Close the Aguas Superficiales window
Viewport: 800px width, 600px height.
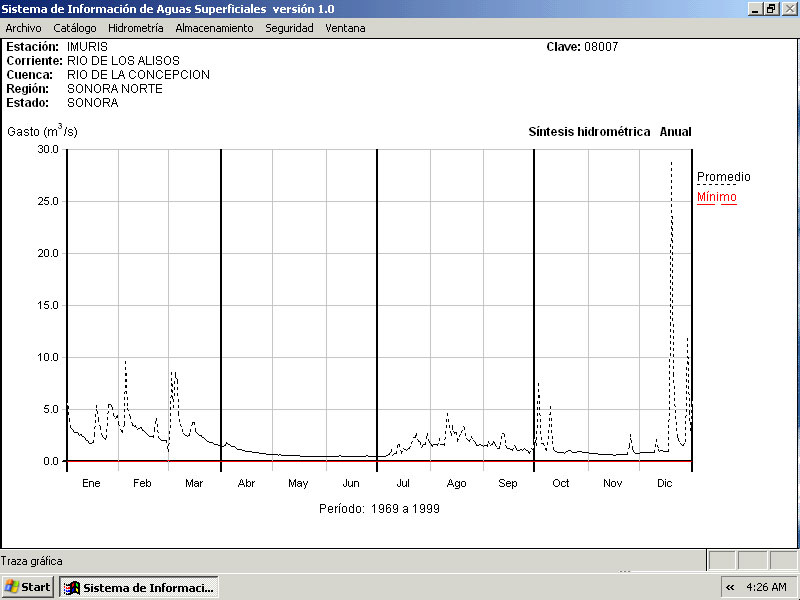pos(788,8)
